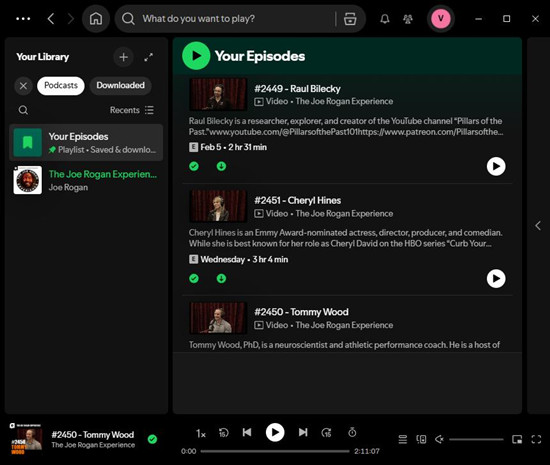Play the Raul Bilecky episode
Viewport: 550px width, 465px height.
[x=496, y=166]
